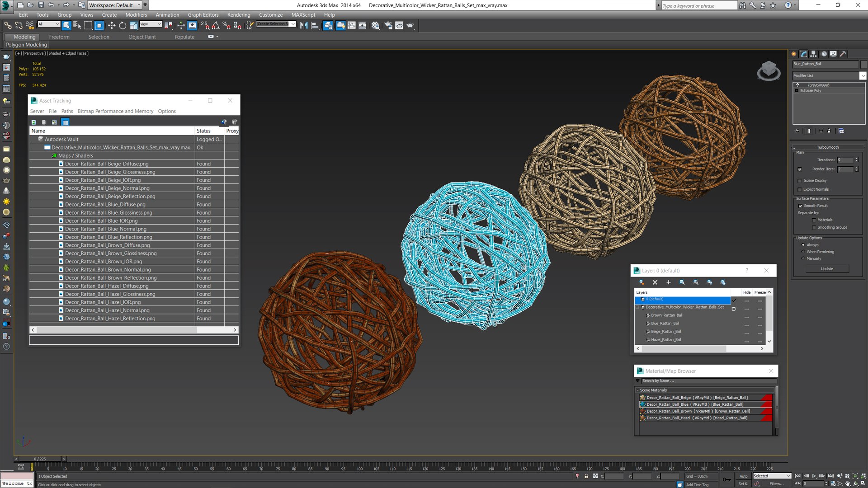Click the Filters button near key controls
This screenshot has height=488, width=868.
point(776,484)
